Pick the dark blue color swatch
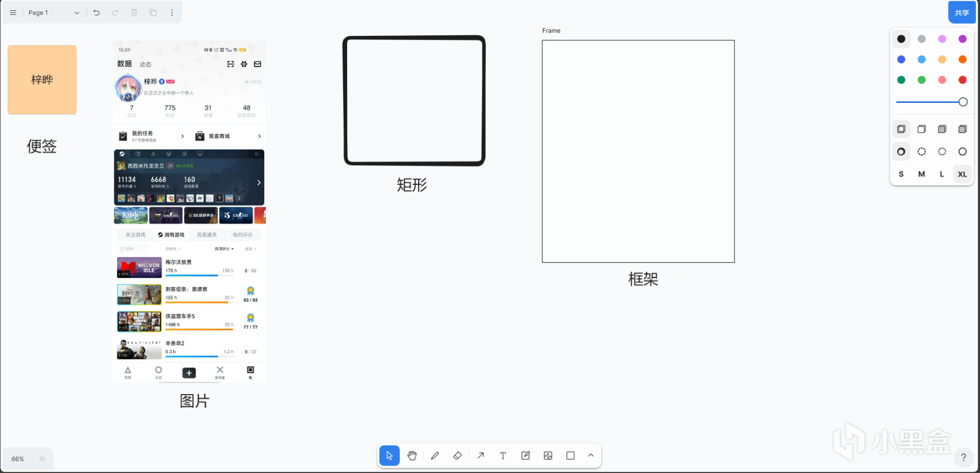Viewport: 980px width, 473px height. pyautogui.click(x=901, y=60)
